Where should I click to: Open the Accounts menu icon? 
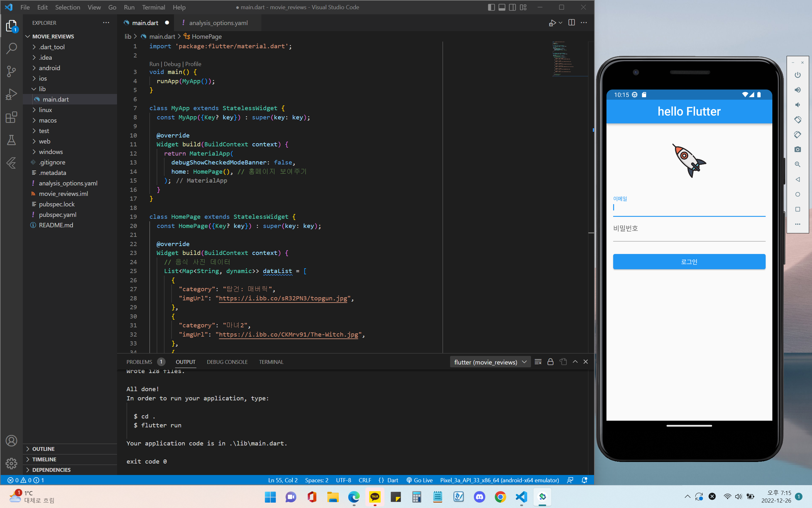pyautogui.click(x=11, y=440)
